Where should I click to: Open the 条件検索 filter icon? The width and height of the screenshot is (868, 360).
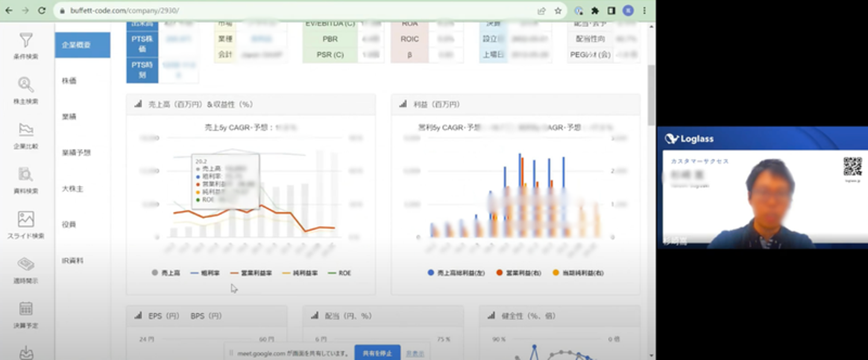25,41
